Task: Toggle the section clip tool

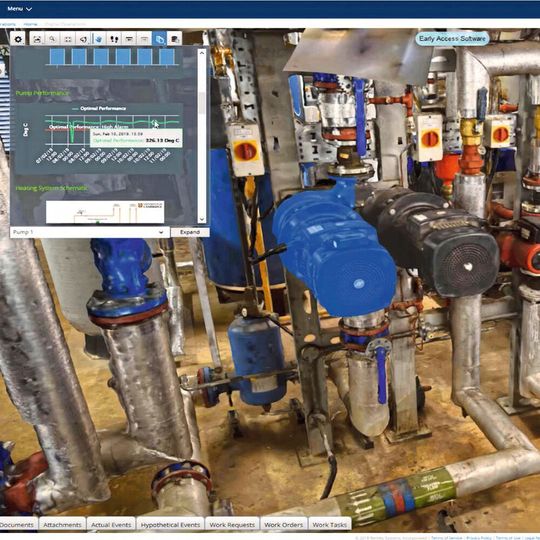Action: (x=129, y=39)
